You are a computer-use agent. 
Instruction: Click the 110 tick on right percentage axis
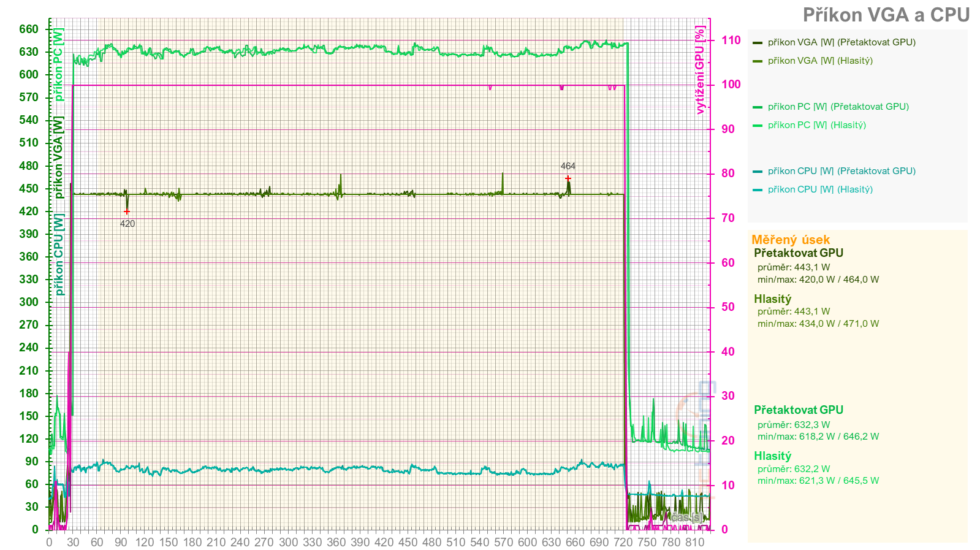point(731,40)
